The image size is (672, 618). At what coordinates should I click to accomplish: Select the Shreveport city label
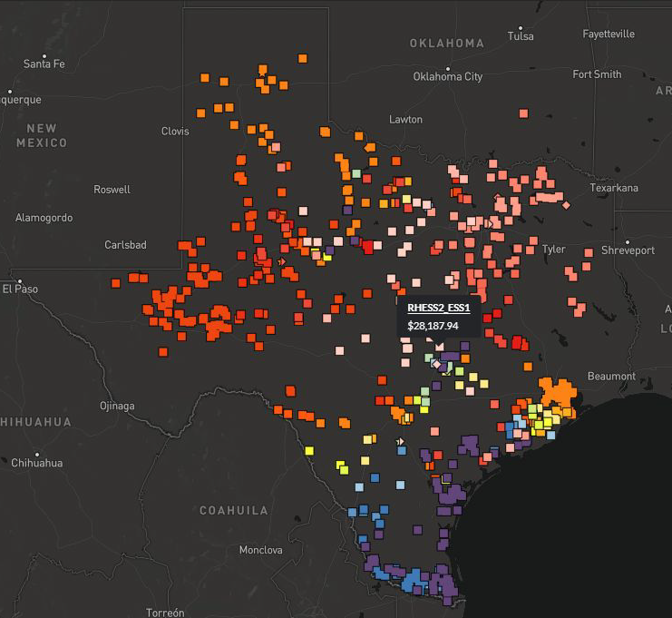point(627,250)
